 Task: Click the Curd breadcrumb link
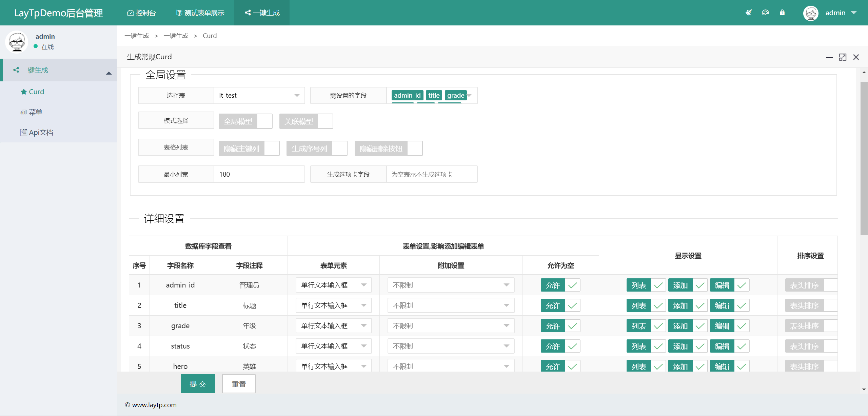pos(210,36)
